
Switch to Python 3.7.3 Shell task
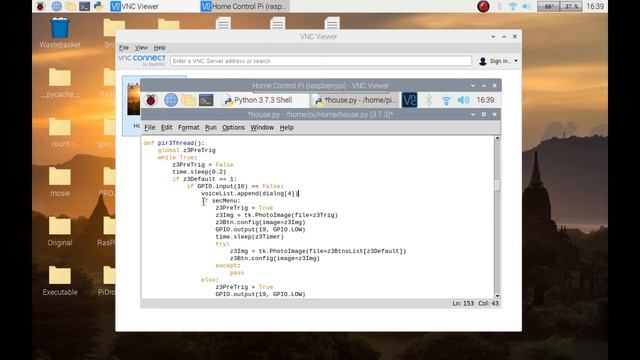(264, 100)
